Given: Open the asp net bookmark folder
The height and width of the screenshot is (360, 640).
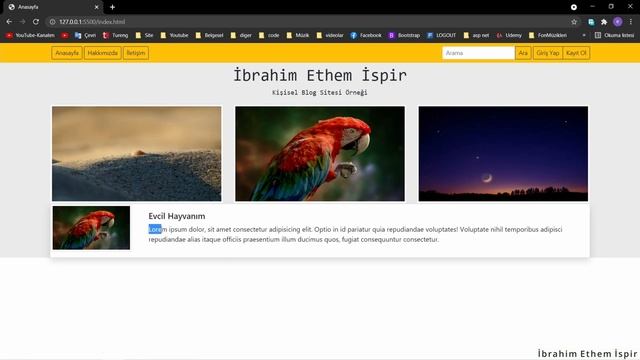Looking at the screenshot, I should [476, 36].
